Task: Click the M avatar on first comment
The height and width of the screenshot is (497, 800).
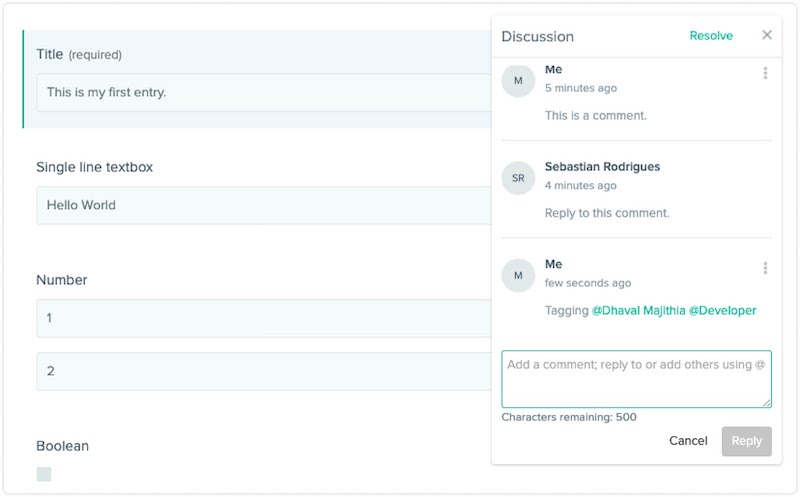Action: coord(518,80)
